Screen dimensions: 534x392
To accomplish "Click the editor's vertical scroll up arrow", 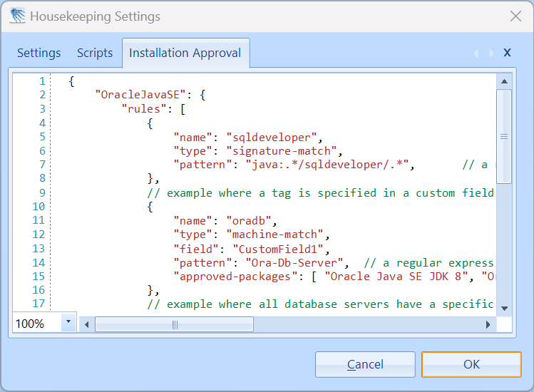I will point(504,81).
